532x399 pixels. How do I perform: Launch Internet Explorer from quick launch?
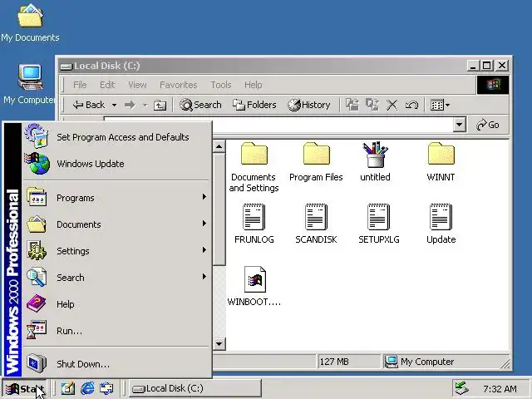tap(87, 388)
